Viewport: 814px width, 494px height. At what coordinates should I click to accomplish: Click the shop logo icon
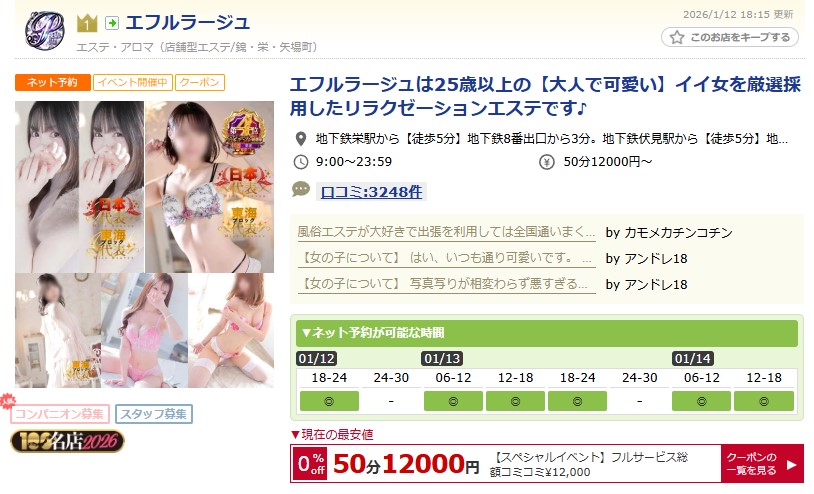click(x=45, y=30)
